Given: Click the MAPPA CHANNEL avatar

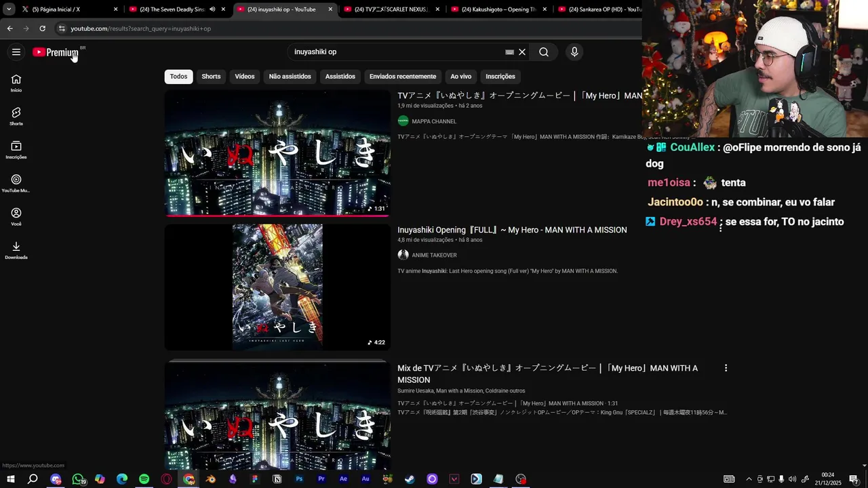Looking at the screenshot, I should 403,121.
